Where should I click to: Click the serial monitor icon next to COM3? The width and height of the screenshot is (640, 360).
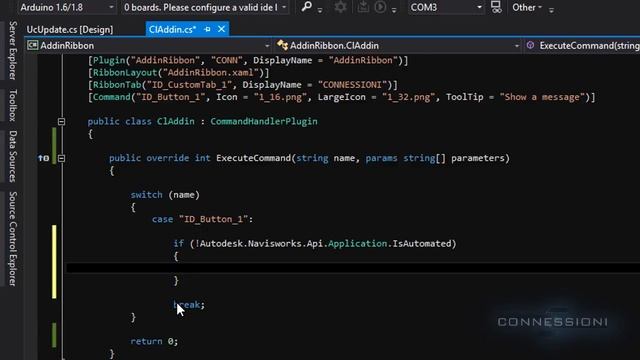(x=496, y=7)
